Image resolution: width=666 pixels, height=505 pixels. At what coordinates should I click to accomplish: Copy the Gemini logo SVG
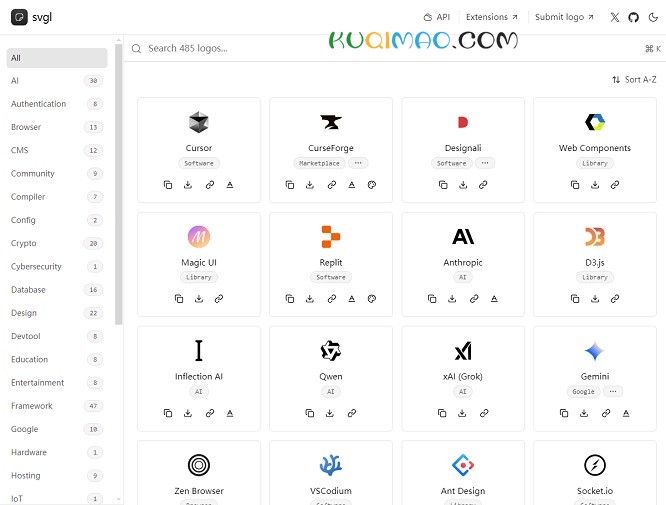pyautogui.click(x=564, y=413)
